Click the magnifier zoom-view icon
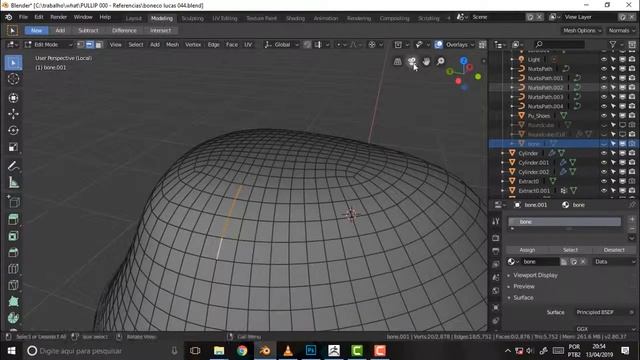Screen dimensions: 640x360 pos(440,62)
